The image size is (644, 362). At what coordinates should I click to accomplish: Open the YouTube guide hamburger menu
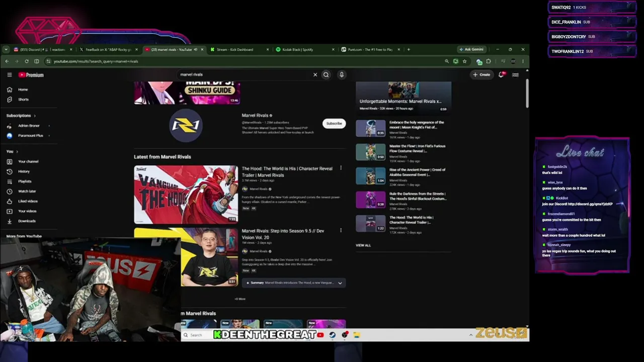click(10, 75)
